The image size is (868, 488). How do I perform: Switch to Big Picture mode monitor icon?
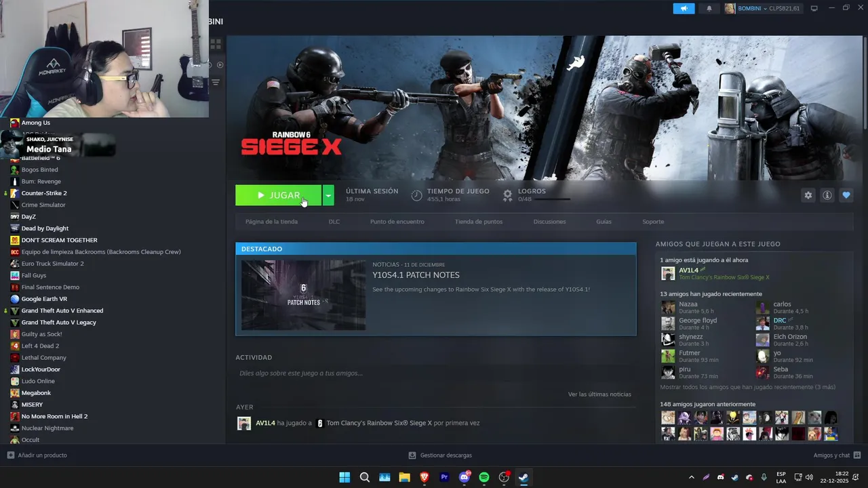click(814, 8)
